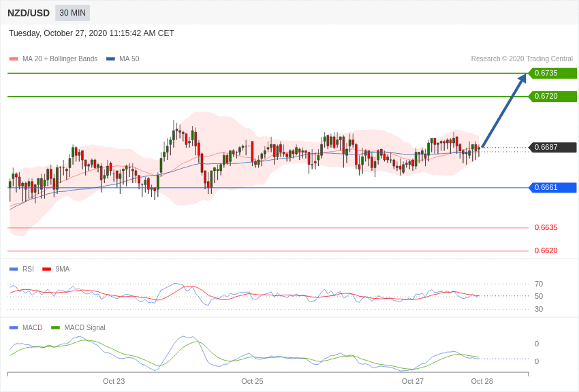
Task: Select the MACD legend label
Action: 32,327
